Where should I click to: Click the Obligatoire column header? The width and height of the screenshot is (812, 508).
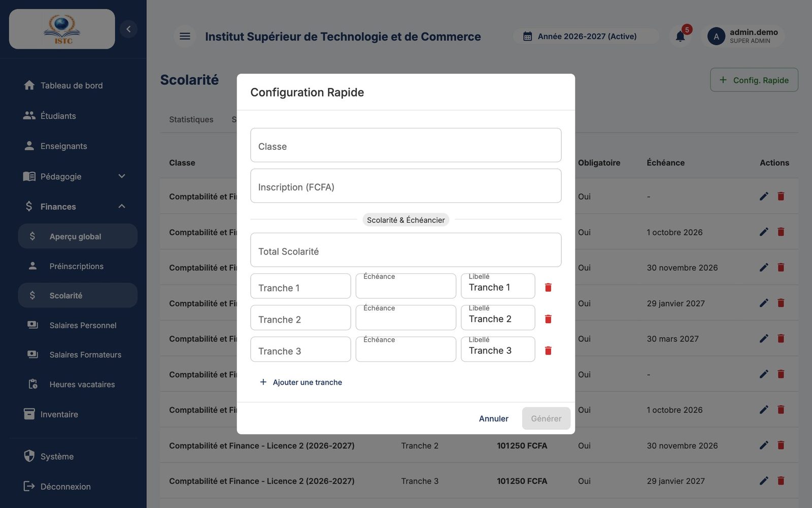[x=599, y=163]
